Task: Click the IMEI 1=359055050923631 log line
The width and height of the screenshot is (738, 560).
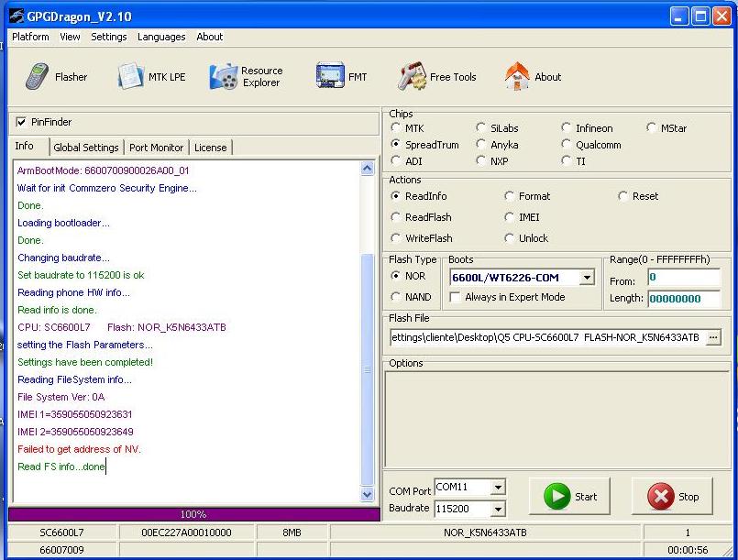Action: [75, 414]
